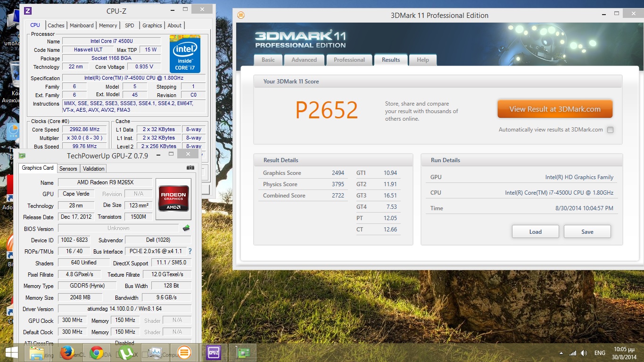Click the Save button in 3DMark
This screenshot has height=362, width=644.
click(587, 232)
